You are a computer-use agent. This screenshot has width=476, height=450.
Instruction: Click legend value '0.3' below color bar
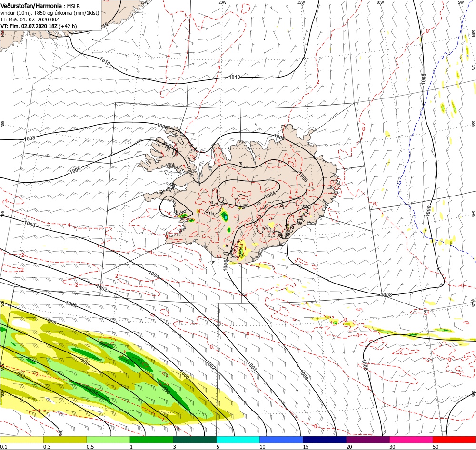pyautogui.click(x=47, y=447)
